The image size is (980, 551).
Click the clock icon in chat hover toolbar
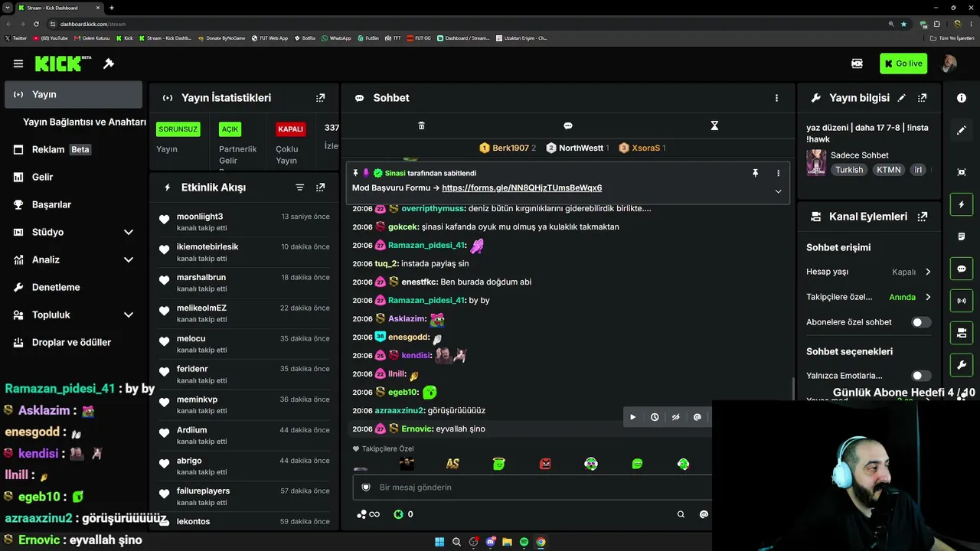(x=655, y=417)
